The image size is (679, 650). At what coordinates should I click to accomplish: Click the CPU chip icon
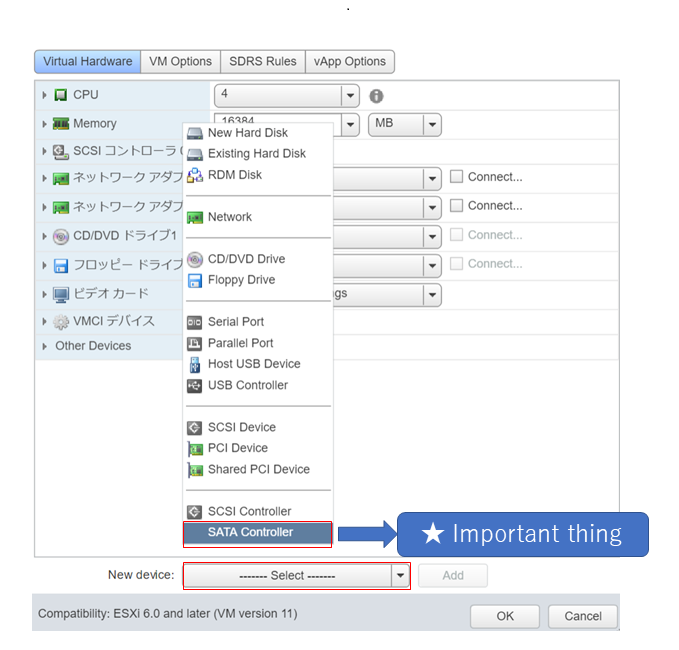coord(61,95)
